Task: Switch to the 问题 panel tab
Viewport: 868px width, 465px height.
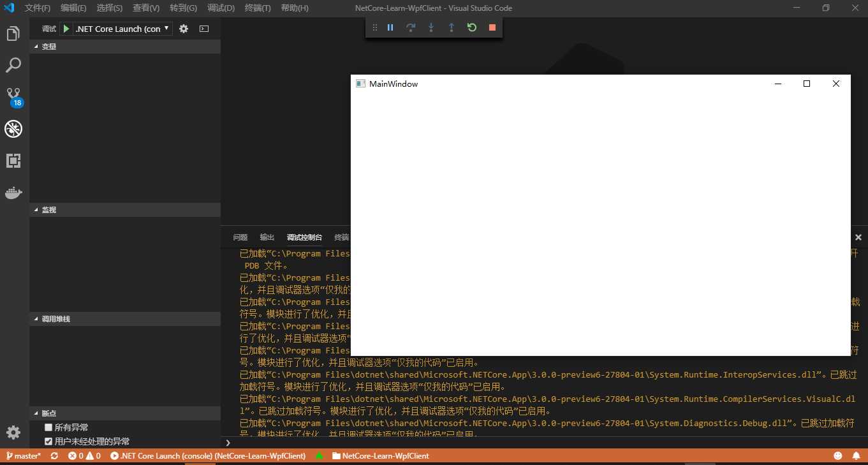Action: [x=240, y=237]
